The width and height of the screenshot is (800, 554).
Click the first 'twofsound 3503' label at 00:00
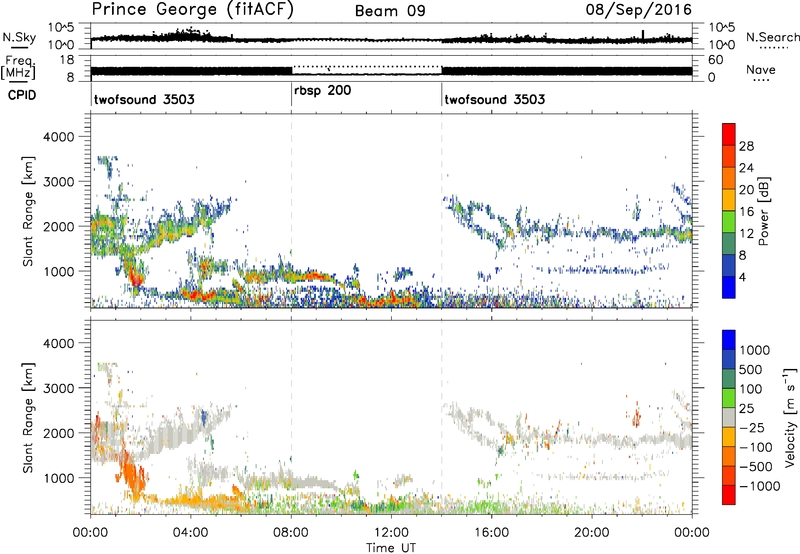tap(144, 99)
